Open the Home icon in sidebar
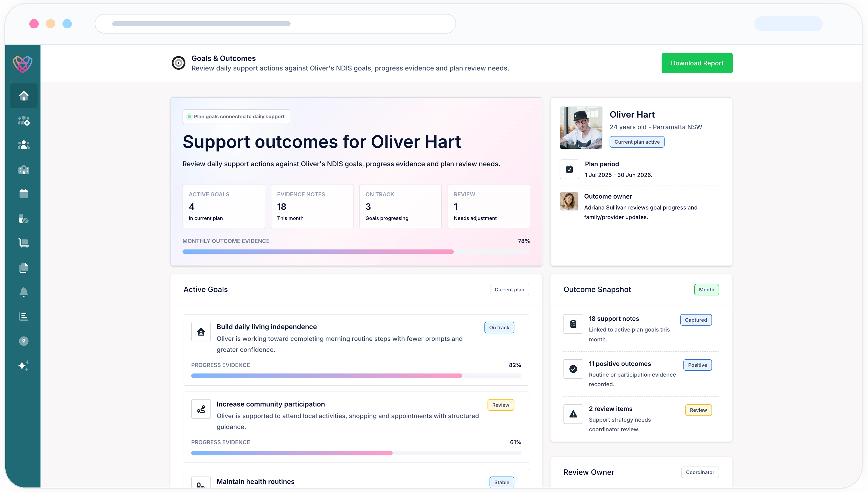Viewport: 868px width, 492px height. tap(24, 96)
